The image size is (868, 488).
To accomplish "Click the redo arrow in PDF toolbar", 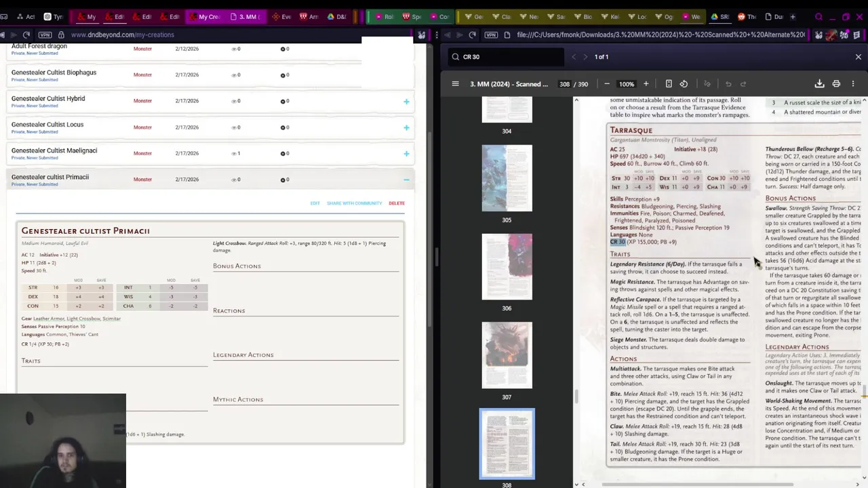I will click(743, 84).
